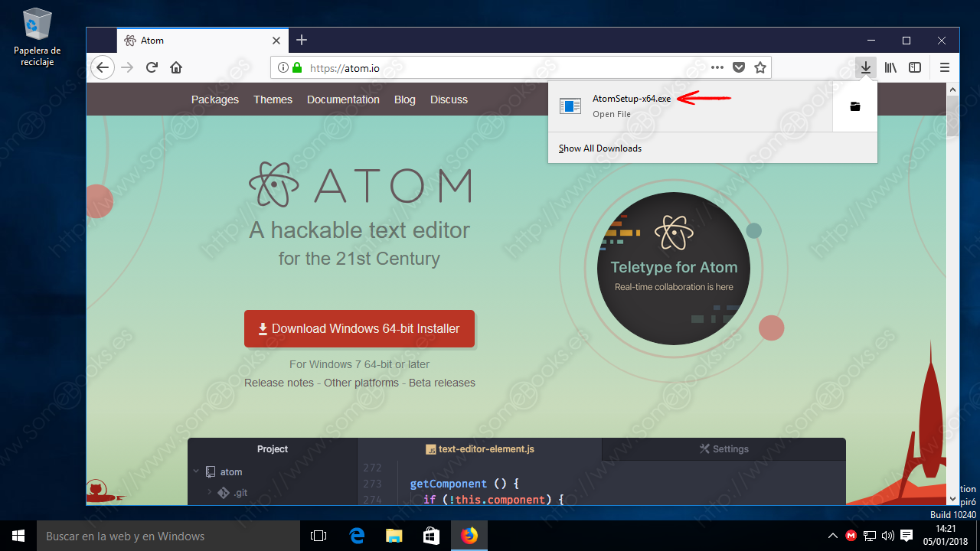980x551 pixels.
Task: Open File Explorer from taskbar
Action: coord(394,536)
